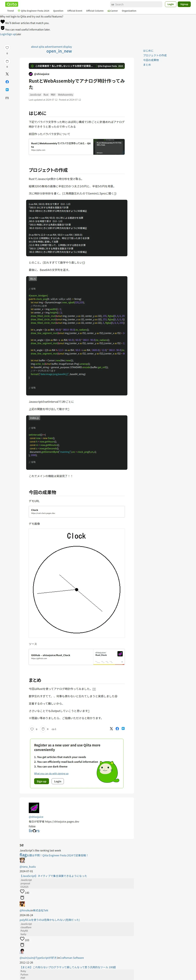This screenshot has height=980, width=196.
Task: Open the Official Column navigation item
Action: [x=95, y=11]
